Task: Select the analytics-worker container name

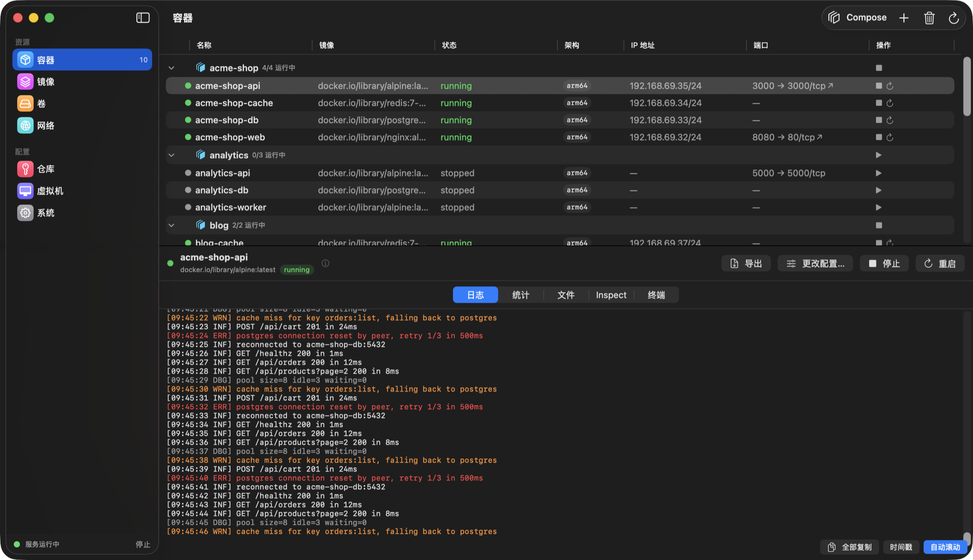Action: click(231, 207)
